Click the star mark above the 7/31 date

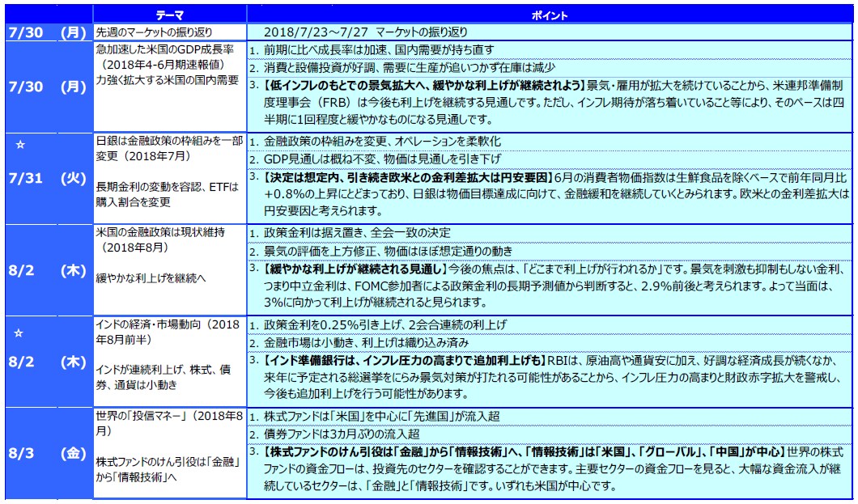[x=22, y=143]
